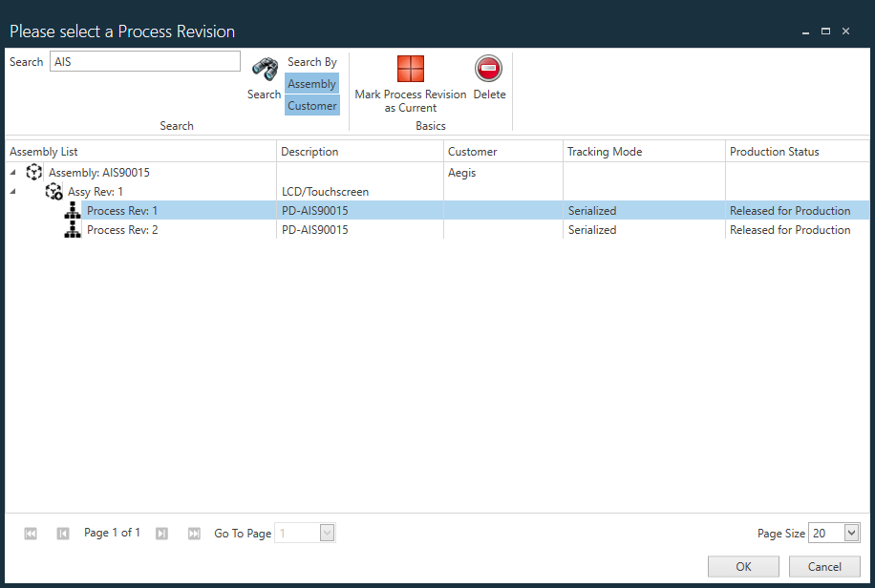The height and width of the screenshot is (588, 875).
Task: Jump to the last page using the double-arrow icon
Action: 194,533
